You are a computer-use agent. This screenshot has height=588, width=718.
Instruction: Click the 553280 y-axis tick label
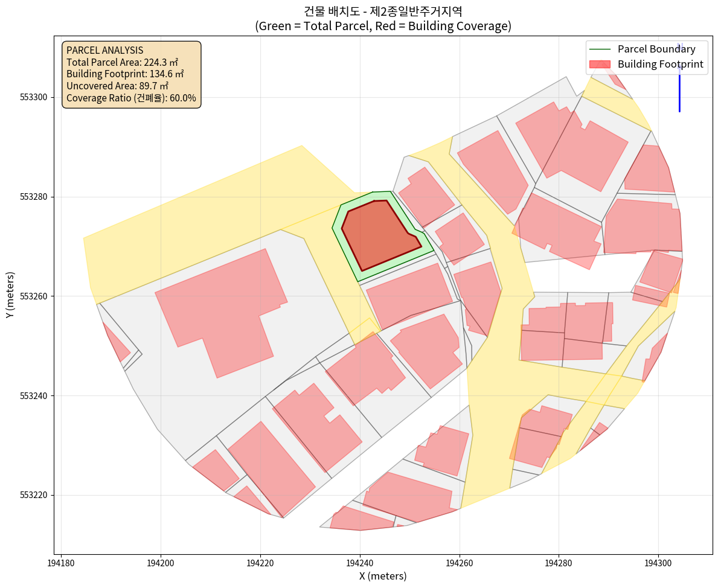(x=37, y=197)
